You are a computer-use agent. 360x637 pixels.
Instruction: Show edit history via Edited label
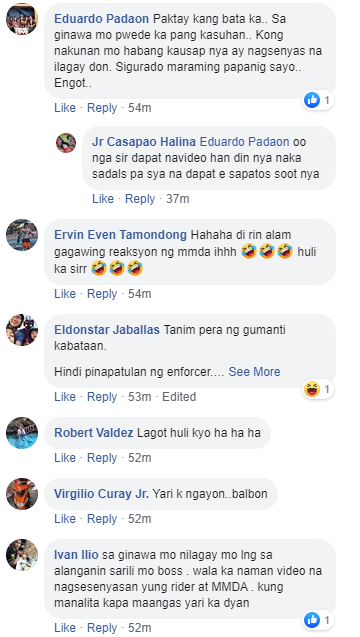(179, 396)
